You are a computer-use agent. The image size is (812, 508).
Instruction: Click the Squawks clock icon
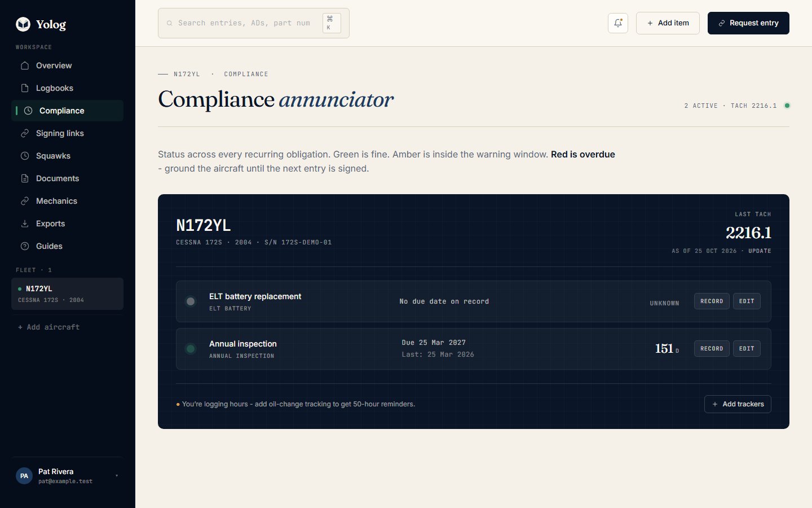click(x=25, y=156)
